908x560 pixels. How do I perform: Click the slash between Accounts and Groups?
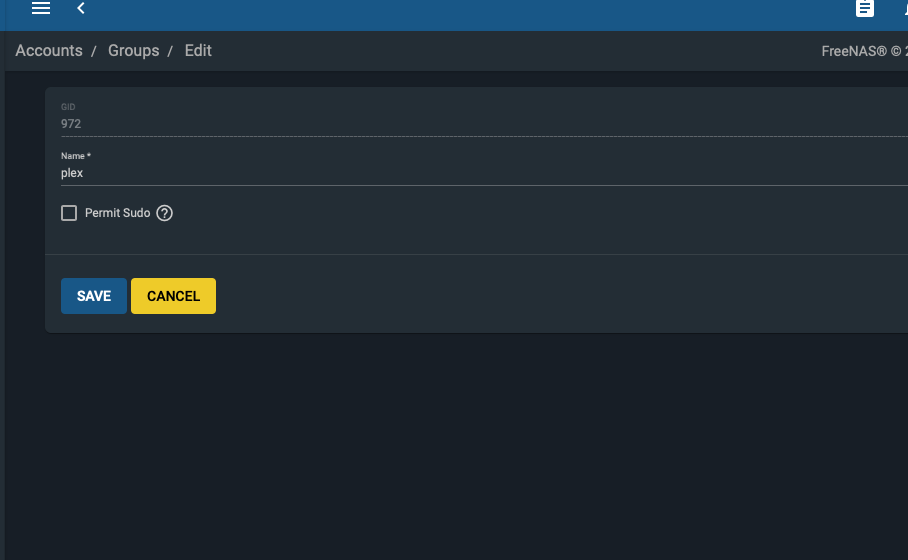(93, 52)
